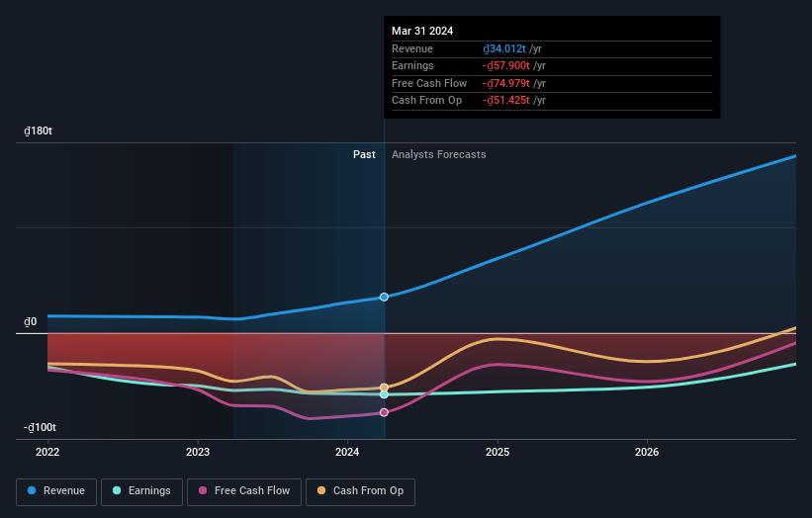The height and width of the screenshot is (518, 812).
Task: Click the Cash From Op label in tooltip
Action: (x=426, y=101)
